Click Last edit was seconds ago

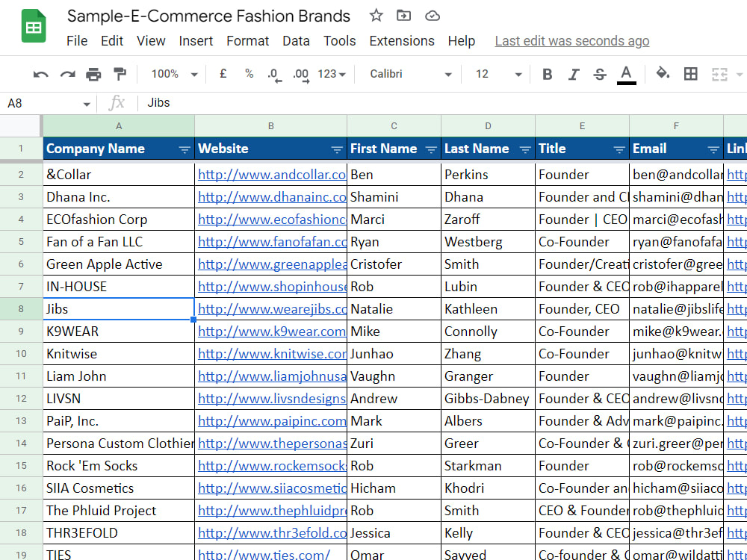[x=572, y=41]
